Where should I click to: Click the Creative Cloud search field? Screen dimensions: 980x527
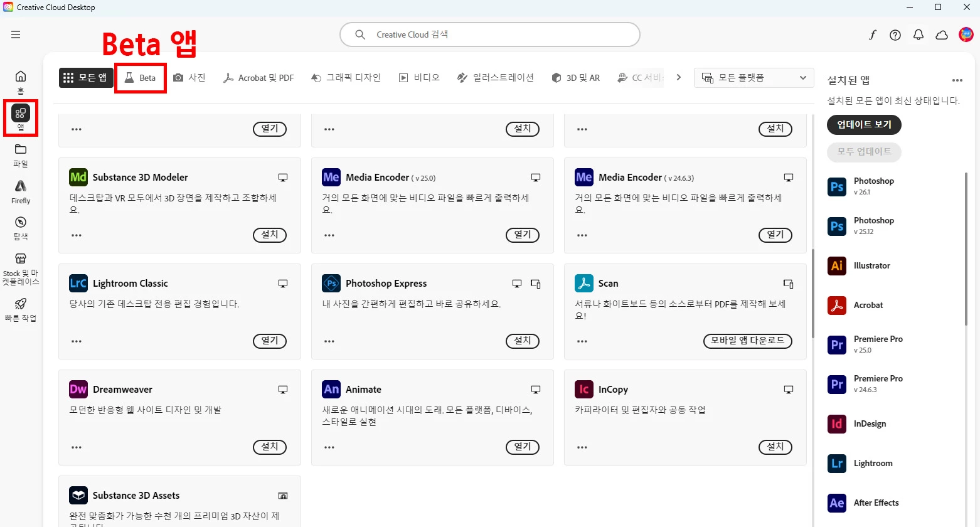coord(490,35)
